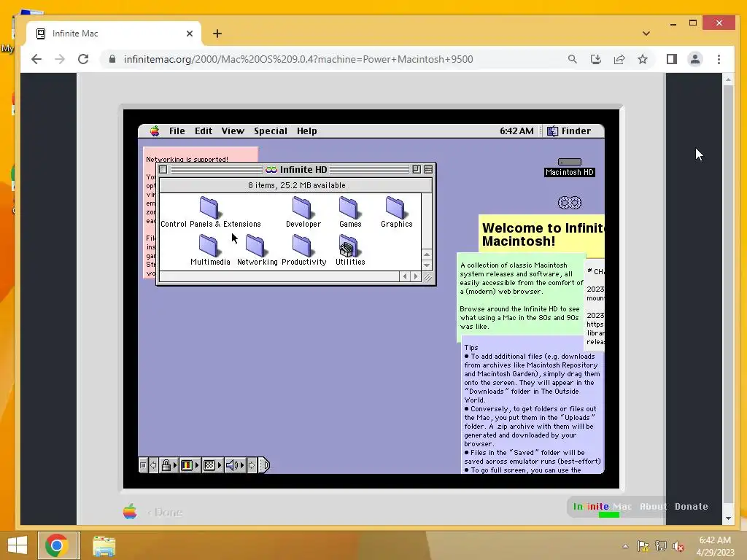Screen dimensions: 747x560
Task: Toggle the Chrome side panel
Action: coord(672,59)
